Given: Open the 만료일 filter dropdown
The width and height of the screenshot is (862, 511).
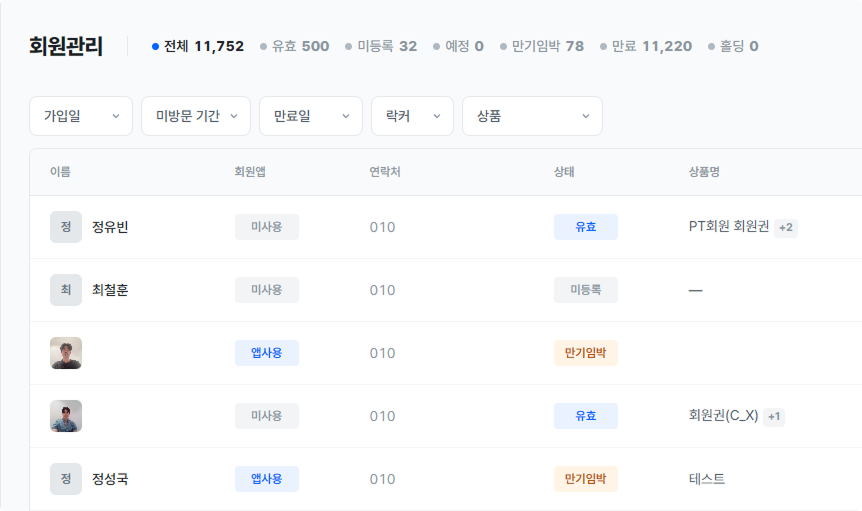Looking at the screenshot, I should click(311, 116).
